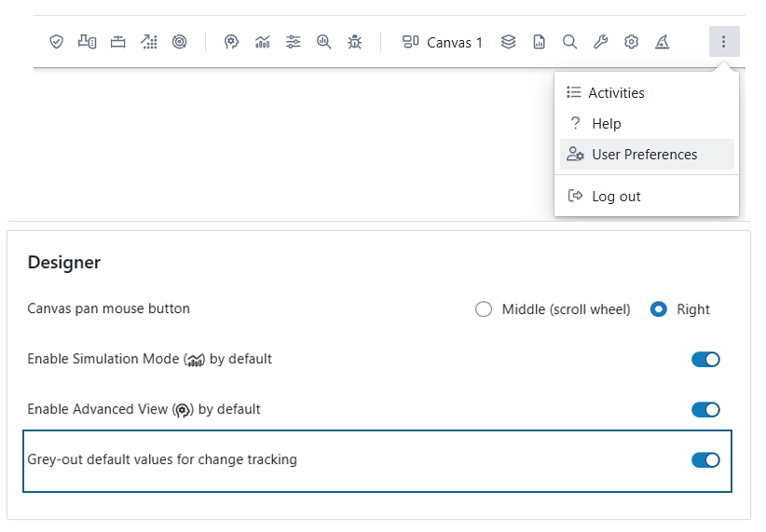Click the gear settings icon in toolbar
The height and width of the screenshot is (532, 766).
(631, 42)
